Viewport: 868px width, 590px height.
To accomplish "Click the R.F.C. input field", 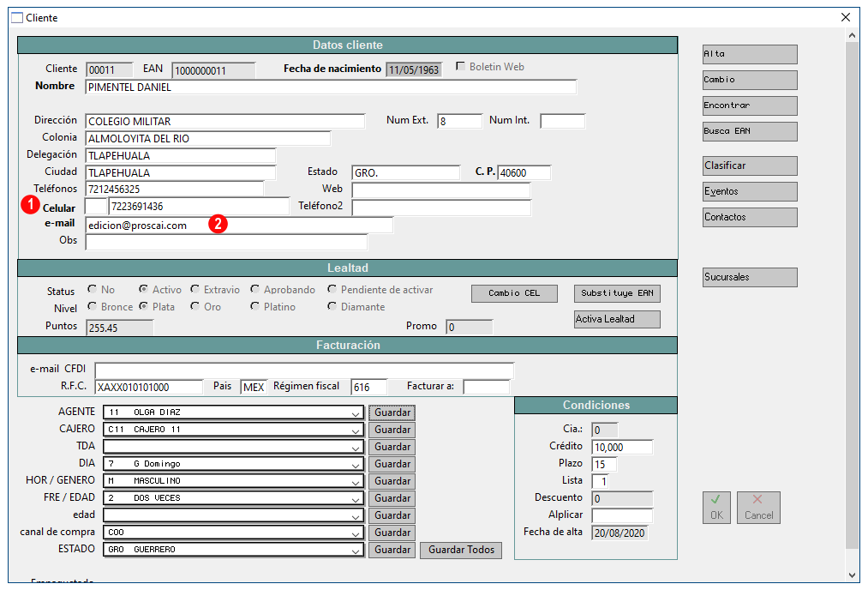I will pos(149,388).
